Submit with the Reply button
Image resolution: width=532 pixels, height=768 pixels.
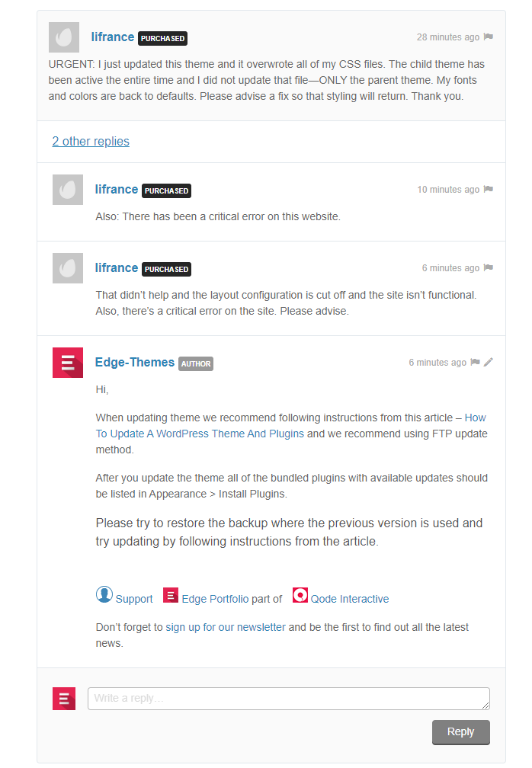tap(461, 731)
